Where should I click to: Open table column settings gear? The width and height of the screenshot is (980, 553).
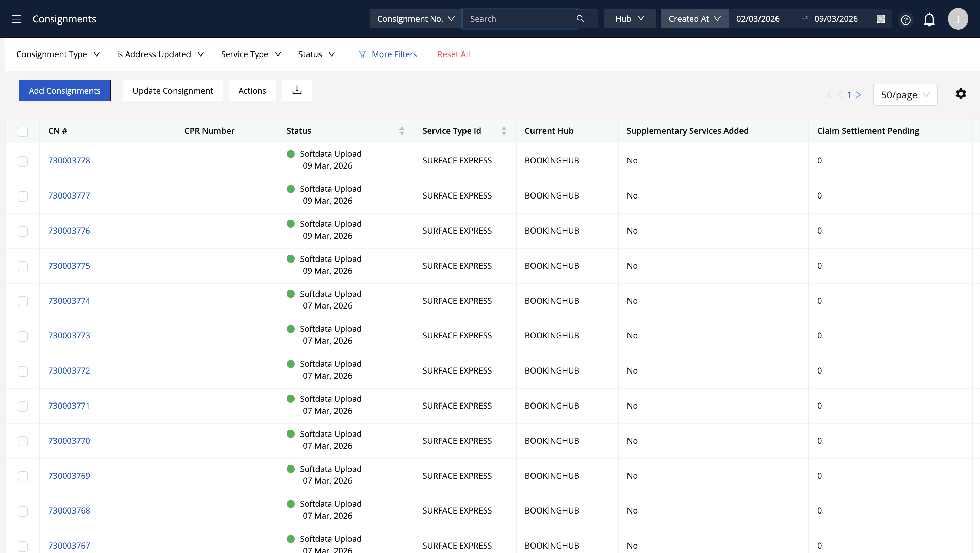pyautogui.click(x=961, y=94)
